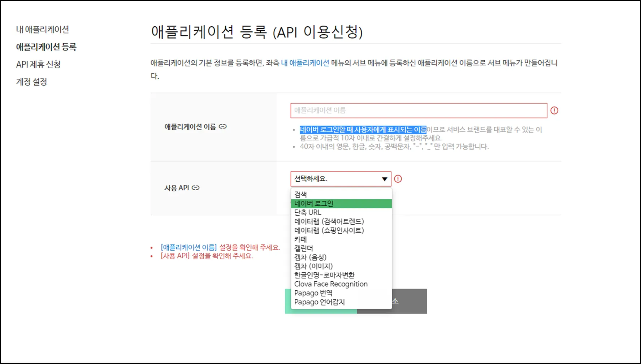Viewport: 641px width, 364px height.
Task: Choose 캘린더 from the API list
Action: coord(341,248)
